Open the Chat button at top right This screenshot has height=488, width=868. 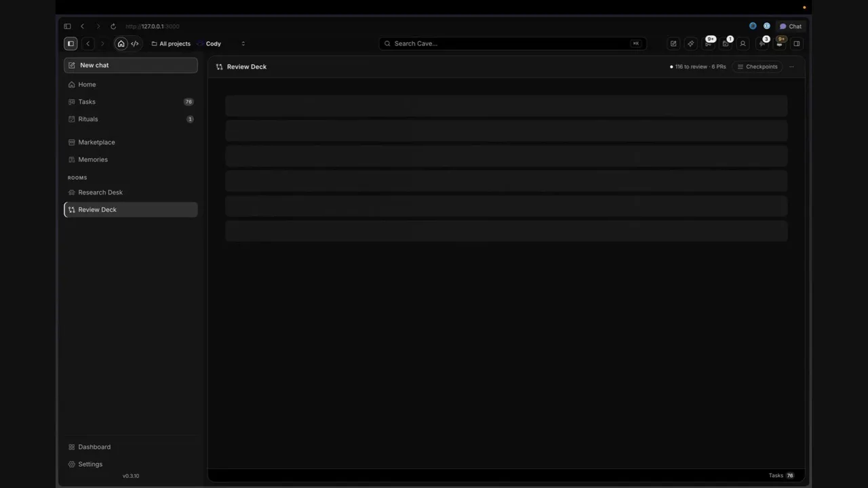click(x=791, y=26)
